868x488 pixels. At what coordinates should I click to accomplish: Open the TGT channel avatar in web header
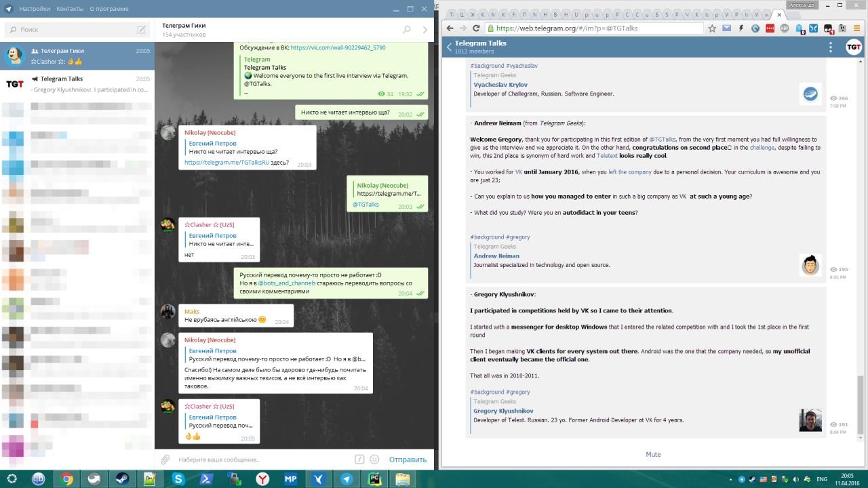tap(853, 47)
